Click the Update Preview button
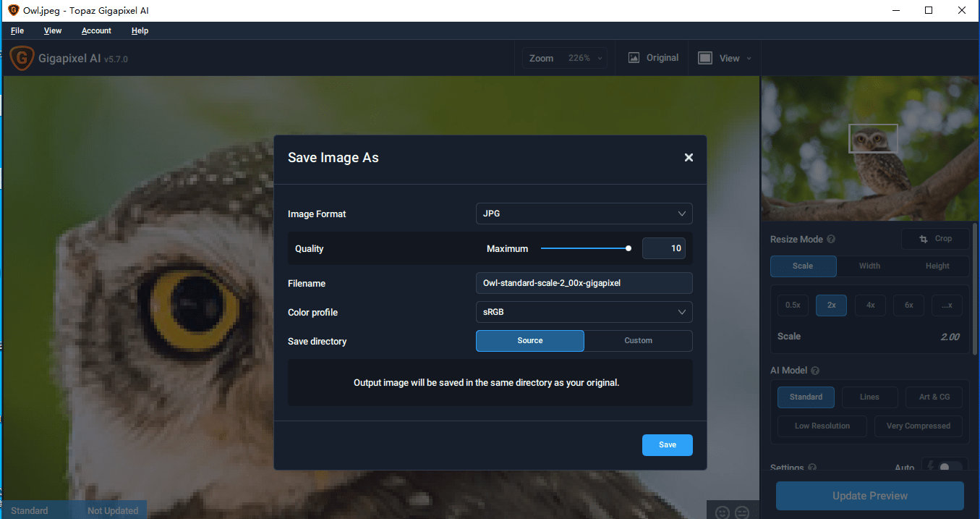Screen dimensions: 980x519 tap(870, 496)
